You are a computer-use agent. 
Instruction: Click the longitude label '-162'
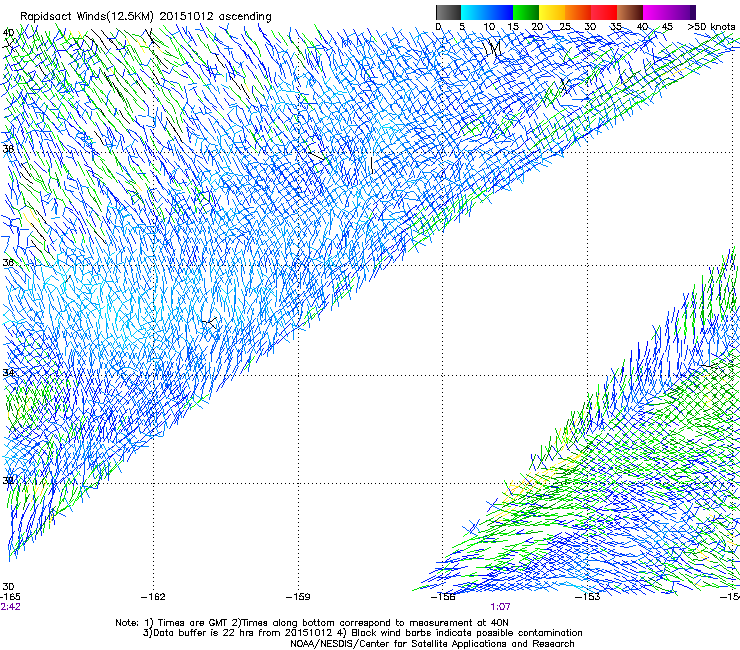(153, 597)
